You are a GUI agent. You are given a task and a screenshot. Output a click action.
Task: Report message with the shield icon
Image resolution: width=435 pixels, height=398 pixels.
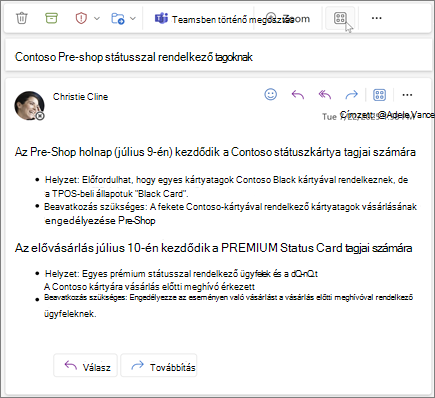pos(81,18)
